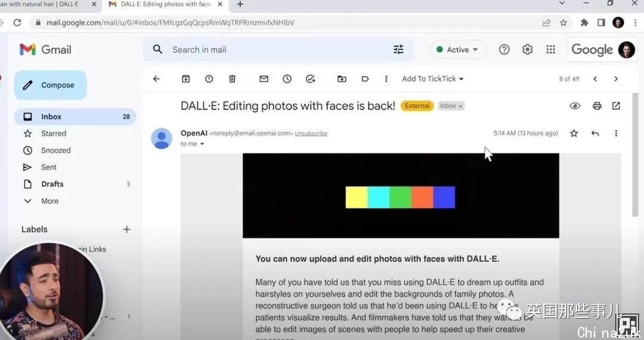Create a new label with plus
The image size is (644, 340).
(127, 229)
